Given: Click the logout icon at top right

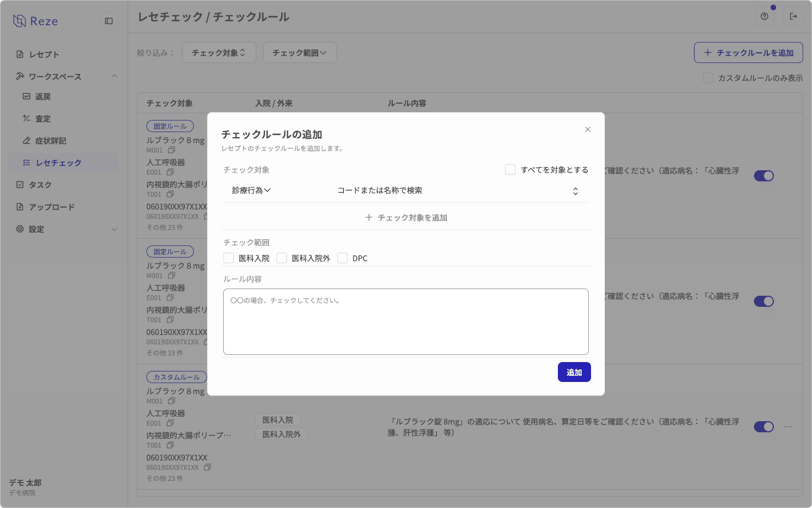Looking at the screenshot, I should pyautogui.click(x=793, y=17).
